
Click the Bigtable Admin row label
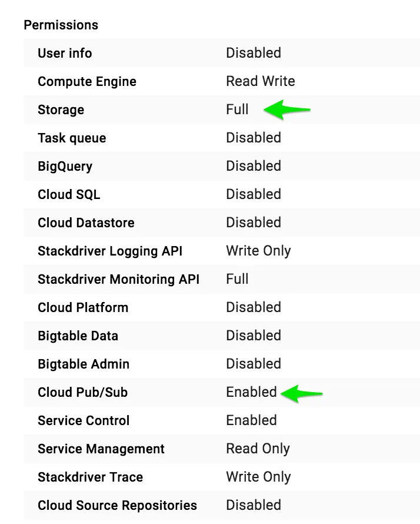tap(84, 364)
